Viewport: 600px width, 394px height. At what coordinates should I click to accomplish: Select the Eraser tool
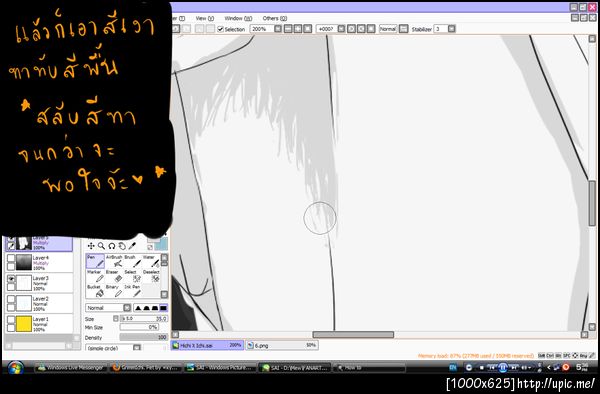[114, 276]
